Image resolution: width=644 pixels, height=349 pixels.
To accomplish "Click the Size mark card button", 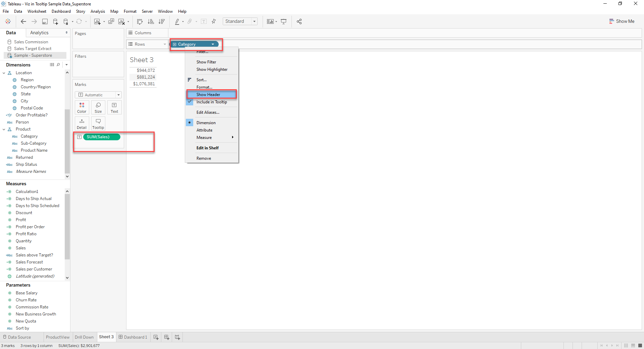I will (98, 107).
